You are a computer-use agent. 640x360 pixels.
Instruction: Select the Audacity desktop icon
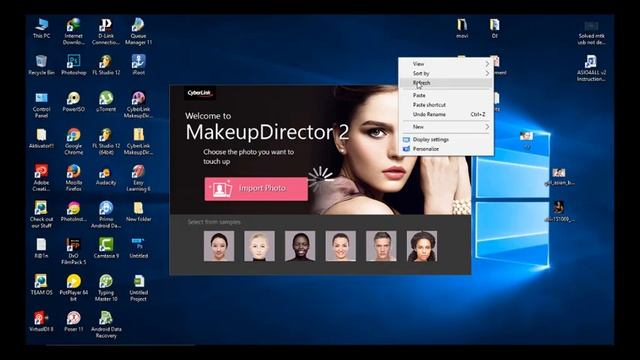(106, 177)
